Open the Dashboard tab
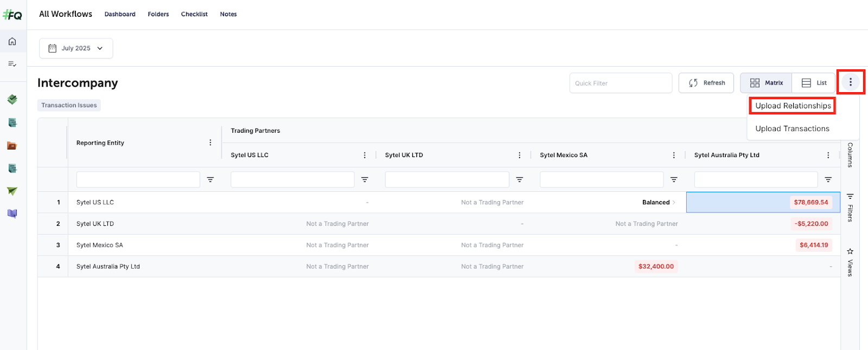The width and height of the screenshot is (868, 350). 120,14
